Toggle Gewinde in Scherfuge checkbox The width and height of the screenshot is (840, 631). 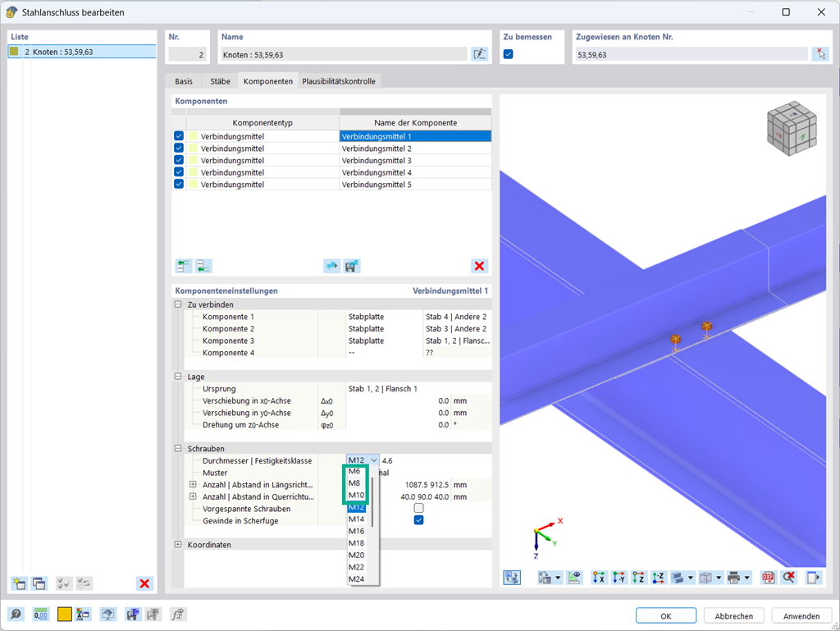click(419, 520)
